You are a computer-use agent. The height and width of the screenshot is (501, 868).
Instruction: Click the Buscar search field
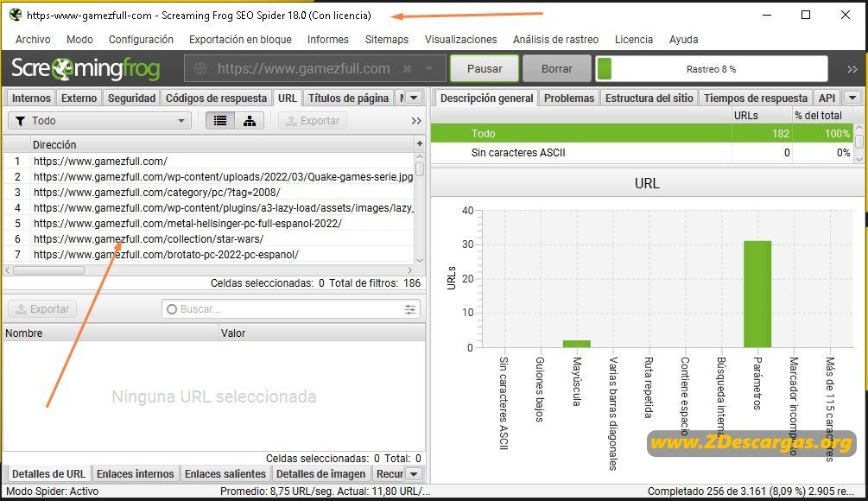click(290, 309)
